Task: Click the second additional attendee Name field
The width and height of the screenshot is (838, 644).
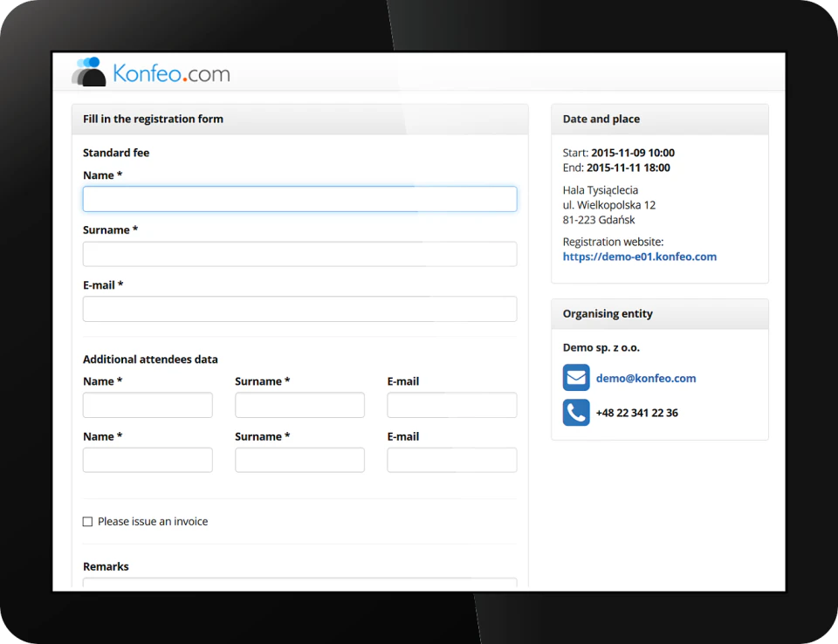Action: (147, 460)
